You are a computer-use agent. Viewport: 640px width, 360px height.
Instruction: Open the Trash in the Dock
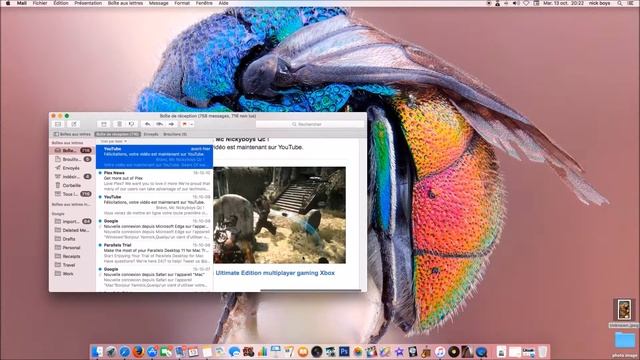click(x=542, y=351)
